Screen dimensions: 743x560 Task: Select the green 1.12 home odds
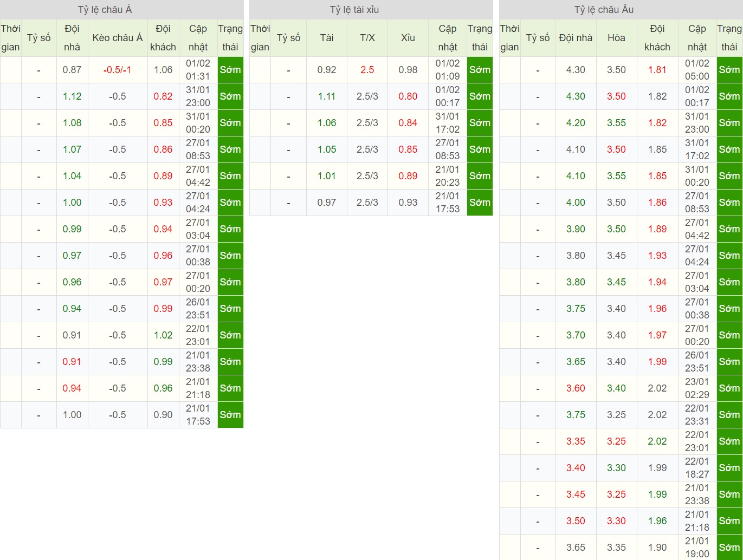click(72, 96)
